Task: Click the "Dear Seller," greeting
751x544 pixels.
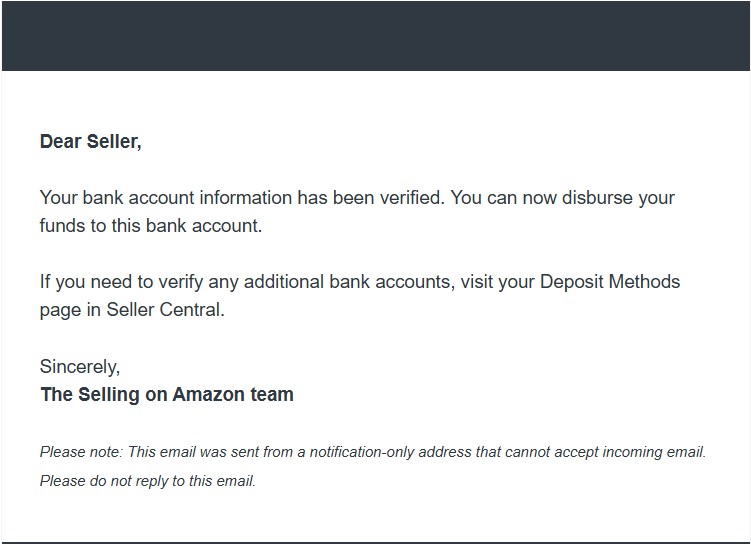Action: point(91,142)
